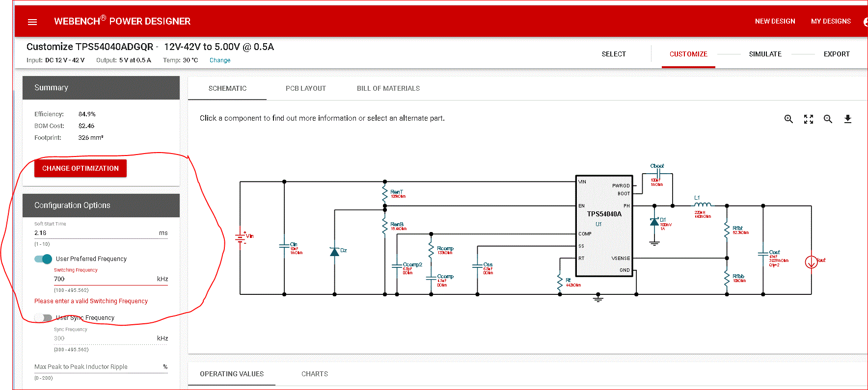Viewport: 868px width, 390px height.
Task: Click the Efficiency value 84.9%
Action: [87, 114]
